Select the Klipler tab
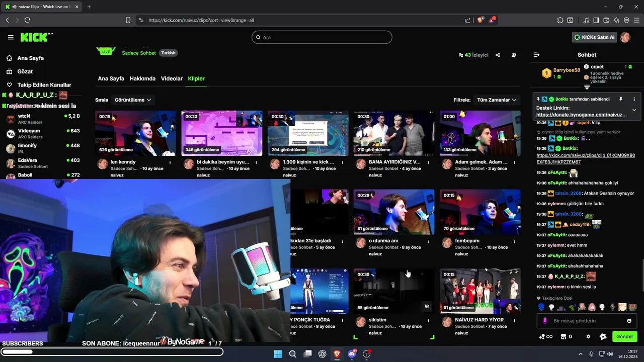This screenshot has height=362, width=644. 196,78
